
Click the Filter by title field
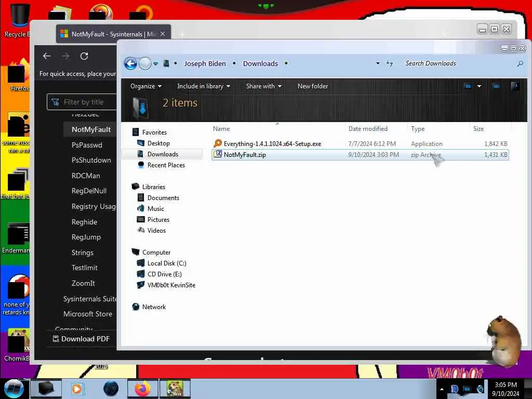[82, 102]
